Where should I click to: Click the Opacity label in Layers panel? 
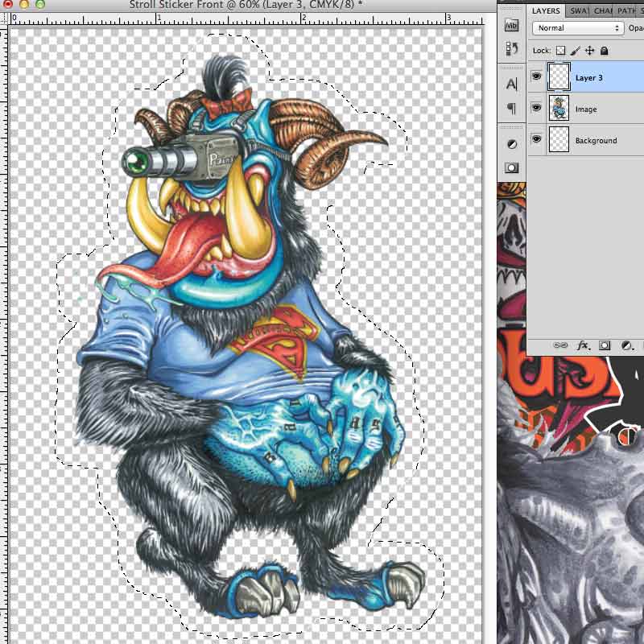636,28
